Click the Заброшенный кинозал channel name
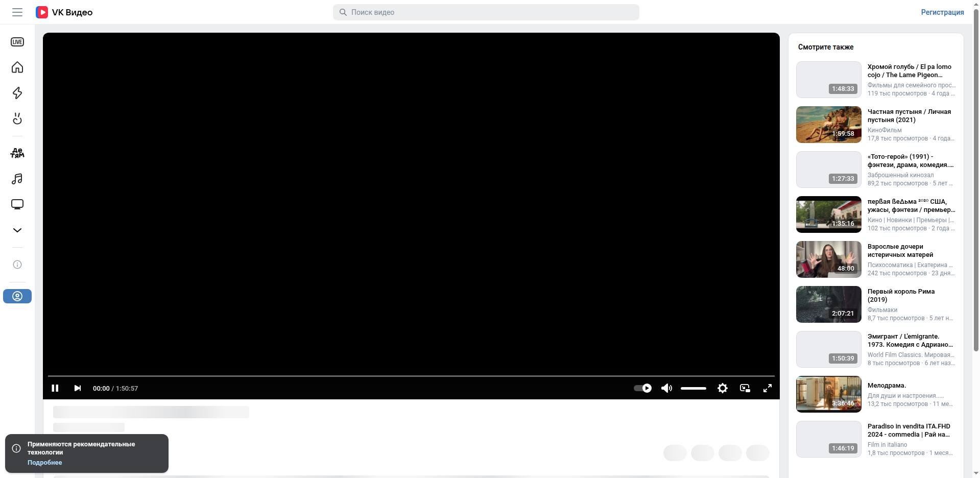Screen dimensions: 980x478 (900, 175)
